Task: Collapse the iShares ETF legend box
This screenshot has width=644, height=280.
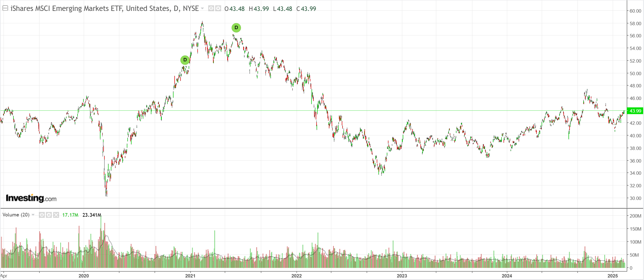Action: (x=5, y=8)
